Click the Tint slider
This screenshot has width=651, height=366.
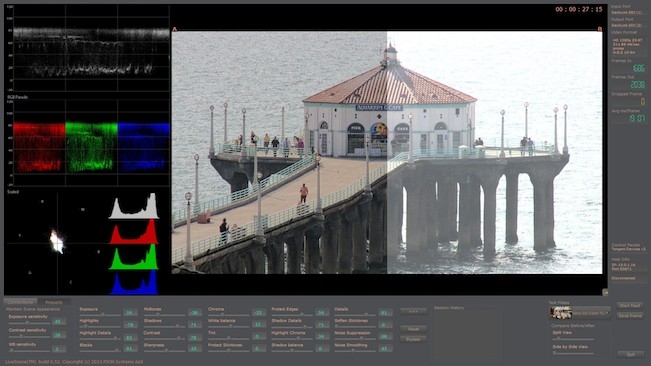(229, 338)
